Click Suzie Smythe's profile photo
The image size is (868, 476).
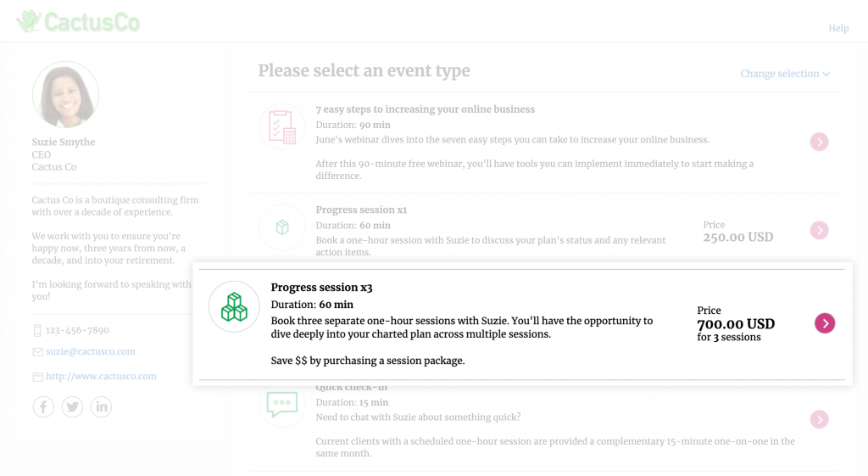click(x=65, y=95)
